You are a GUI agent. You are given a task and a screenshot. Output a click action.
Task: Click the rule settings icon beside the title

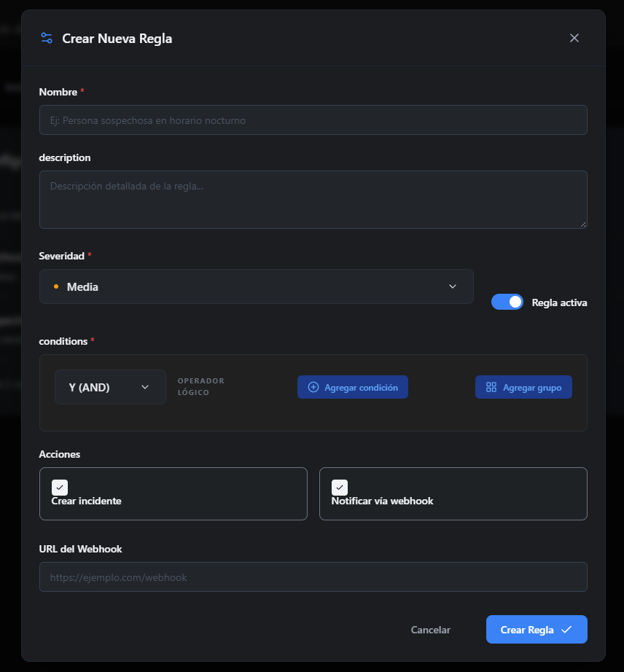47,38
